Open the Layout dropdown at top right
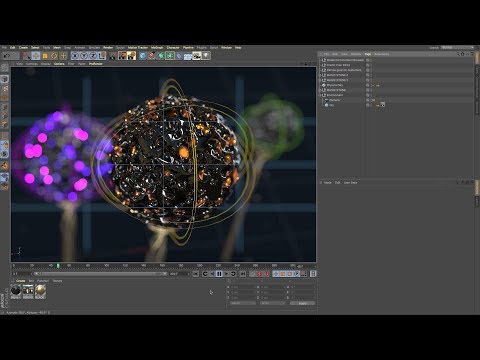The height and width of the screenshot is (360, 480). tap(458, 48)
